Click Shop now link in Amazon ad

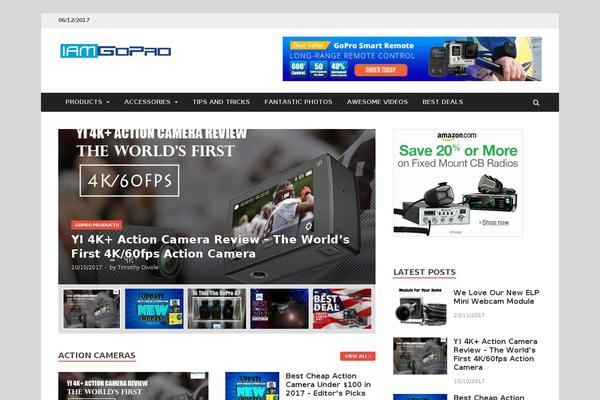click(x=495, y=222)
